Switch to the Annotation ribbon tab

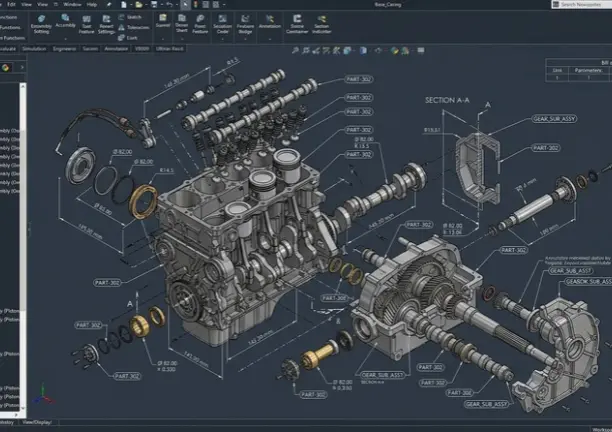tap(116, 49)
